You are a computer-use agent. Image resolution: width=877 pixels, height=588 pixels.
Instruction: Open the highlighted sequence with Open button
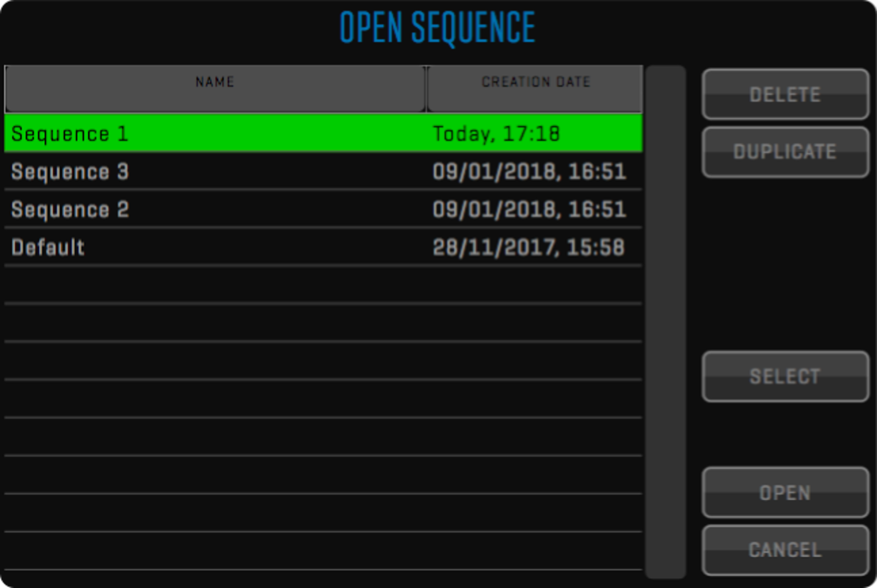(785, 493)
